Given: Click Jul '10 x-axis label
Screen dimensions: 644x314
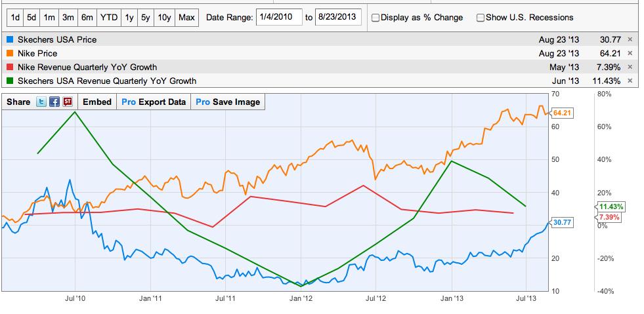Looking at the screenshot, I should click(x=75, y=299).
